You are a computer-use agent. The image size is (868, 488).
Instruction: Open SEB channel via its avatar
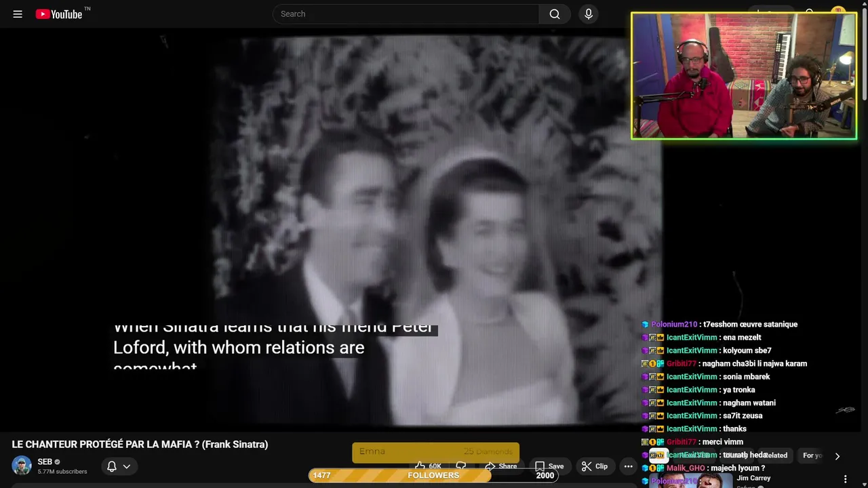pos(22,466)
